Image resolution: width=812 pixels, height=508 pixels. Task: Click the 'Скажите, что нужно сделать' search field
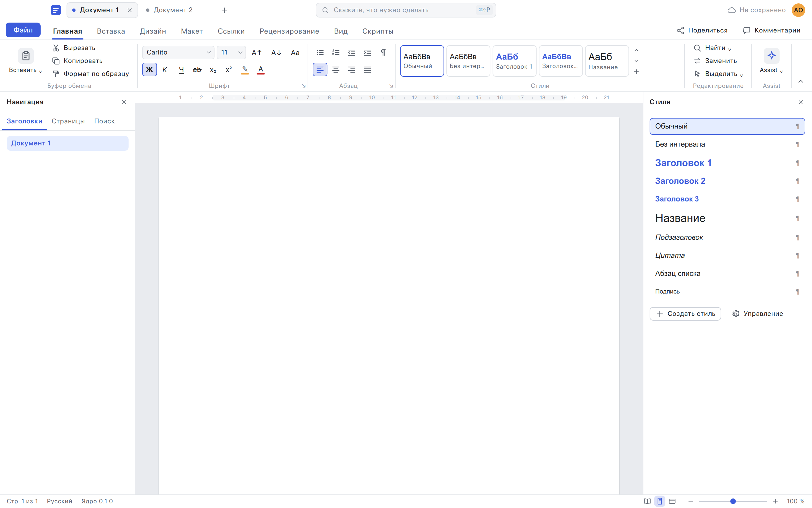(x=406, y=10)
